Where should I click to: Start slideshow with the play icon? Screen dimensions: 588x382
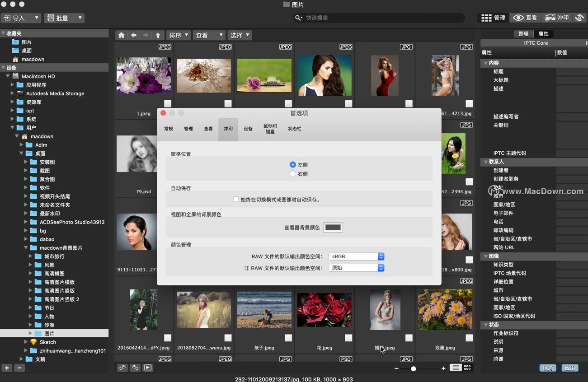click(x=146, y=368)
